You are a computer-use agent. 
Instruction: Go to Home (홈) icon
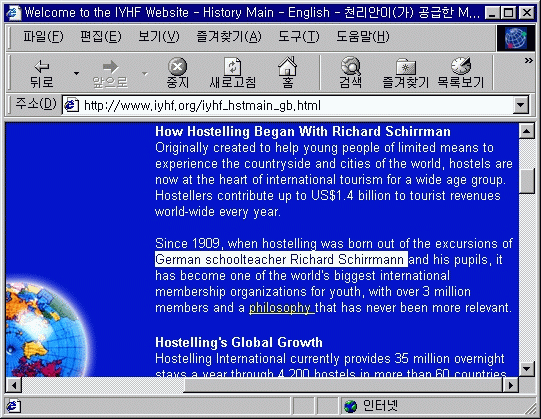pyautogui.click(x=287, y=66)
